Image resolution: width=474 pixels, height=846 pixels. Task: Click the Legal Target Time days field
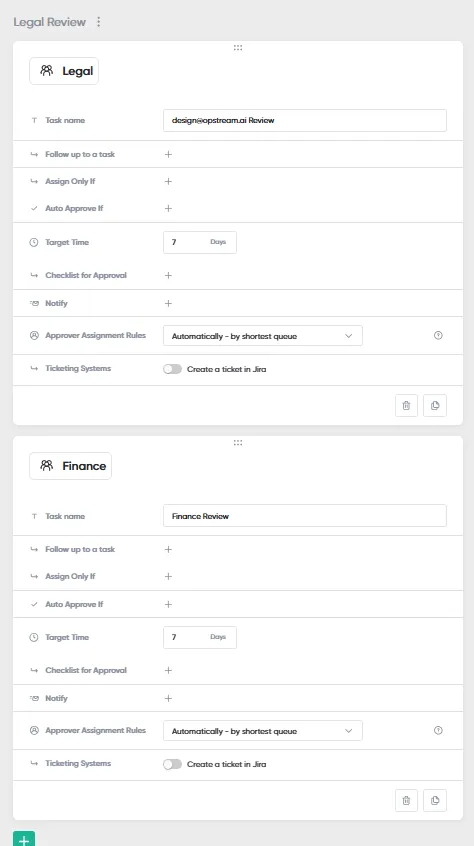point(200,242)
